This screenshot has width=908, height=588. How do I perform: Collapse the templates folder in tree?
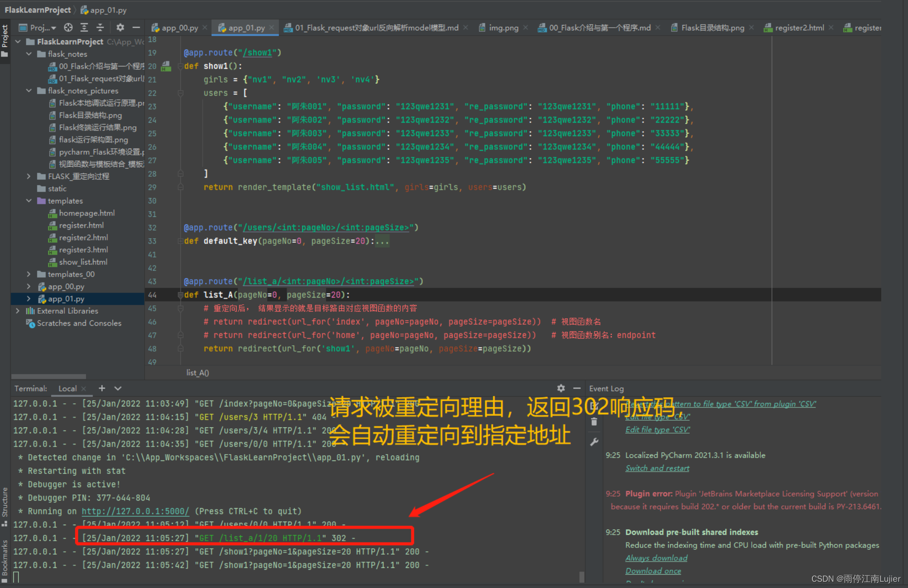pos(29,201)
